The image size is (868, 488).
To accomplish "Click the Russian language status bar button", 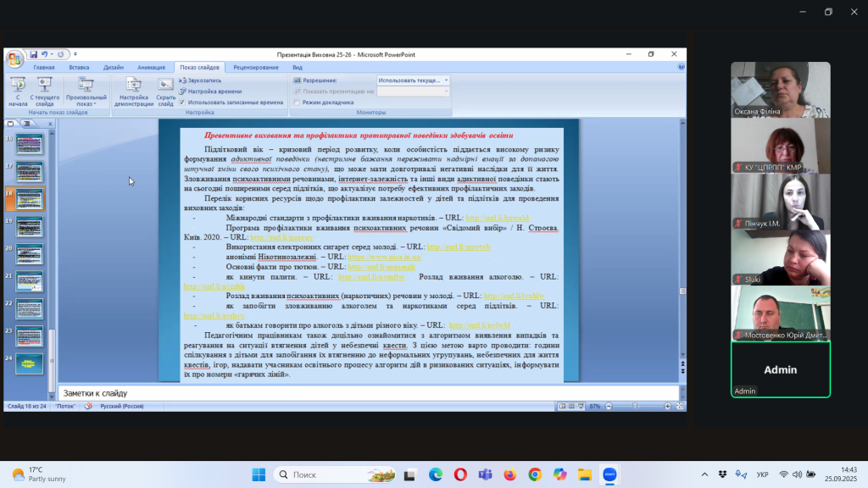I will (x=122, y=407).
